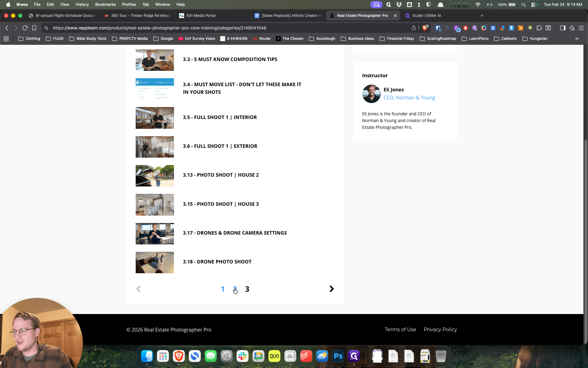
Task: Click the Wi-Fi icon in the menu bar
Action: click(x=478, y=5)
